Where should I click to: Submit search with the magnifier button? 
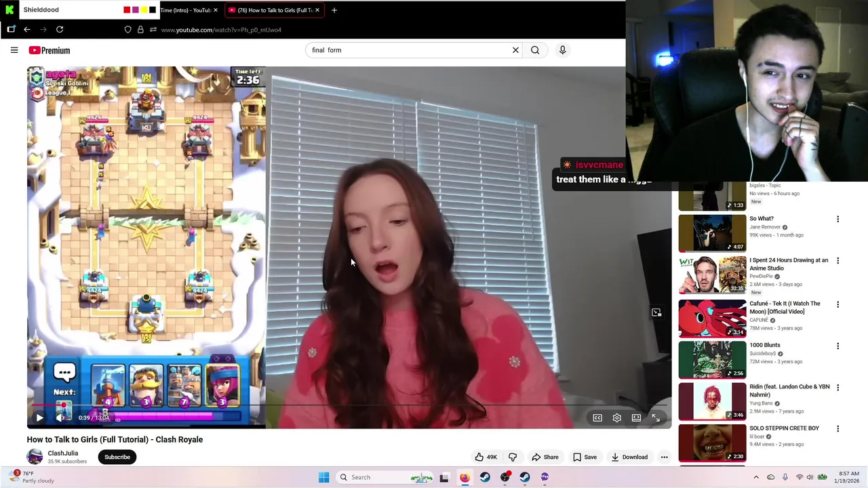(535, 50)
